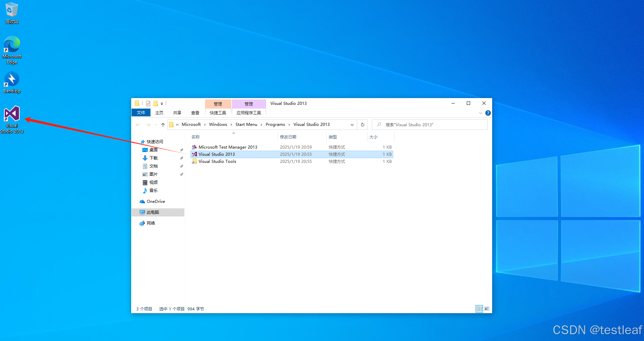Click the Windows breadcrumb in address bar
Viewport: 644px width, 341px height.
pyautogui.click(x=218, y=125)
